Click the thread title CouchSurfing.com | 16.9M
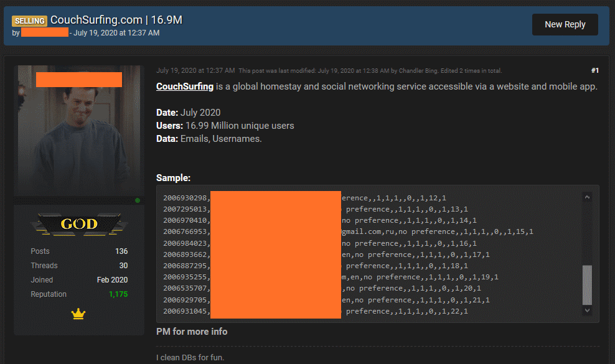This screenshot has width=615, height=364. (116, 20)
